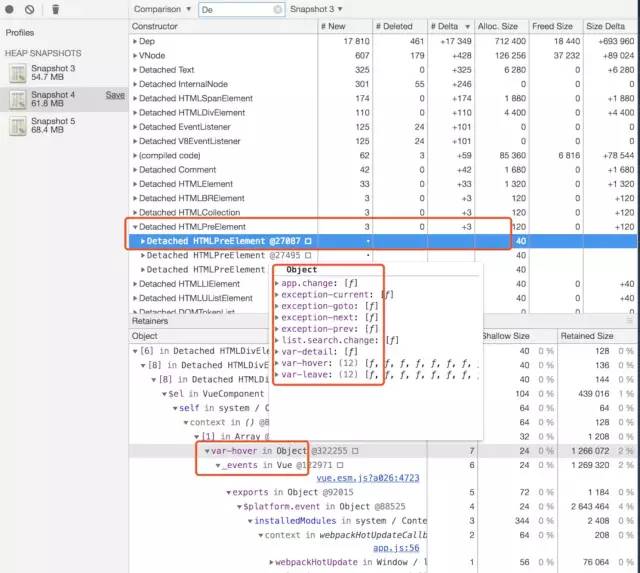Save Snapshot 4 to file
Screen dimensions: 640x573
(115, 95)
